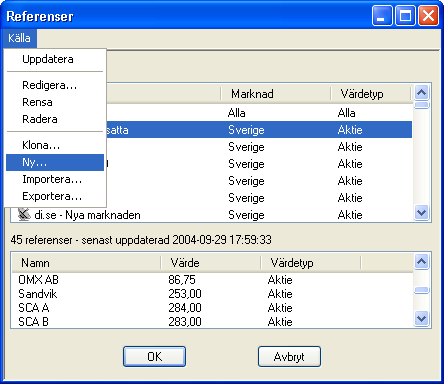The image size is (444, 384).
Task: Choose Uppdatera from the Källa menu
Action: click(x=55, y=59)
